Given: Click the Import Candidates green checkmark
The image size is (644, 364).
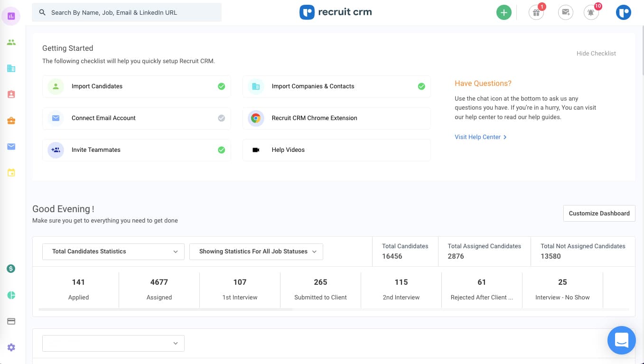Looking at the screenshot, I should pos(221,86).
